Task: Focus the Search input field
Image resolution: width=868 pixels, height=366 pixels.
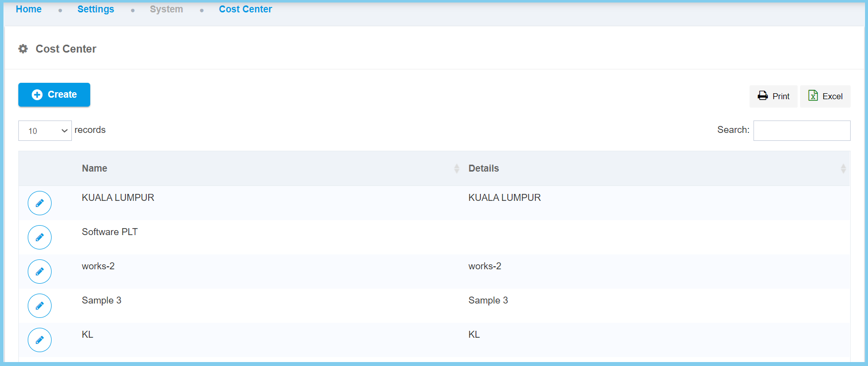Action: click(x=802, y=130)
